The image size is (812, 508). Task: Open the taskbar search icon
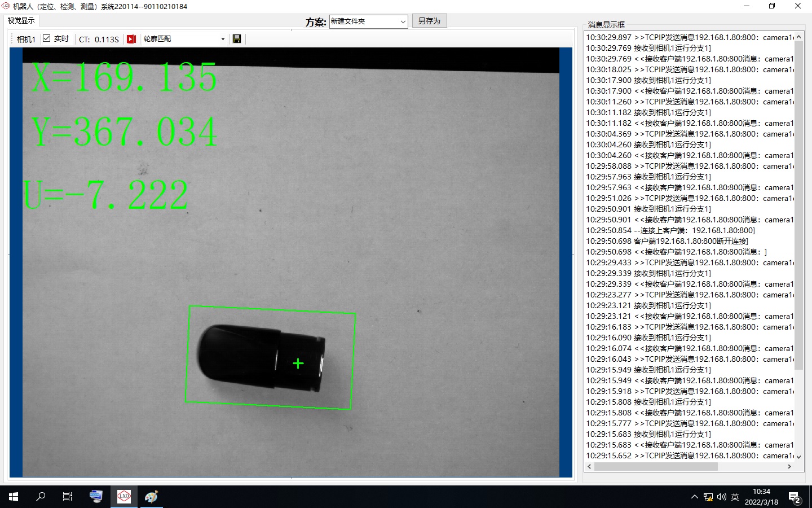41,497
